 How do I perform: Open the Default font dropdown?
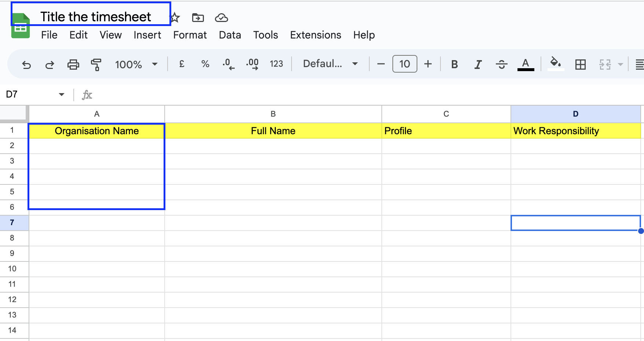click(x=330, y=64)
